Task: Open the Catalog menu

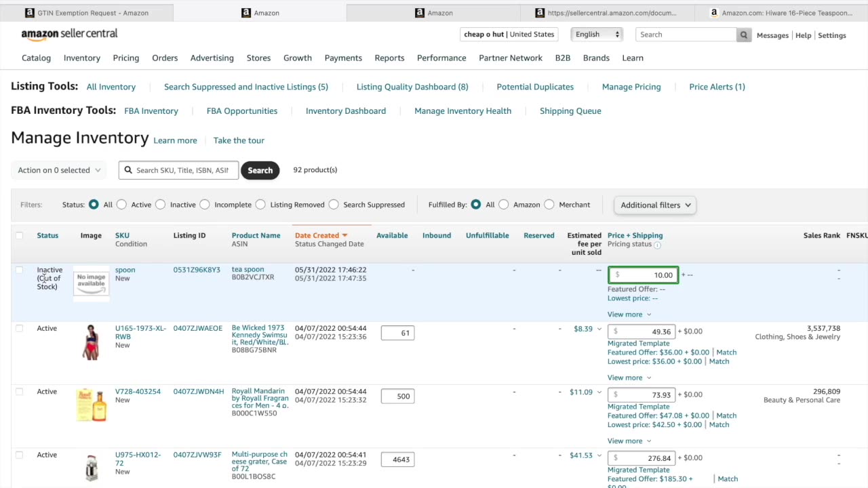Action: 36,58
